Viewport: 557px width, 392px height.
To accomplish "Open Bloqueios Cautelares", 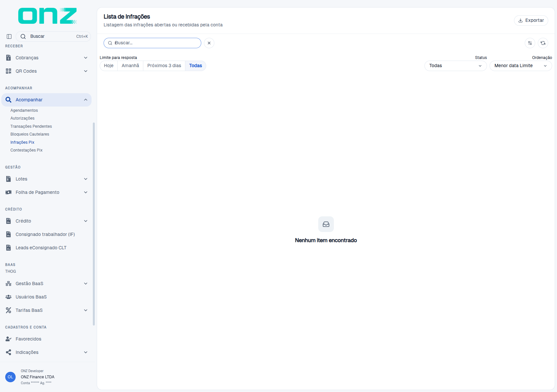I will pos(30,134).
